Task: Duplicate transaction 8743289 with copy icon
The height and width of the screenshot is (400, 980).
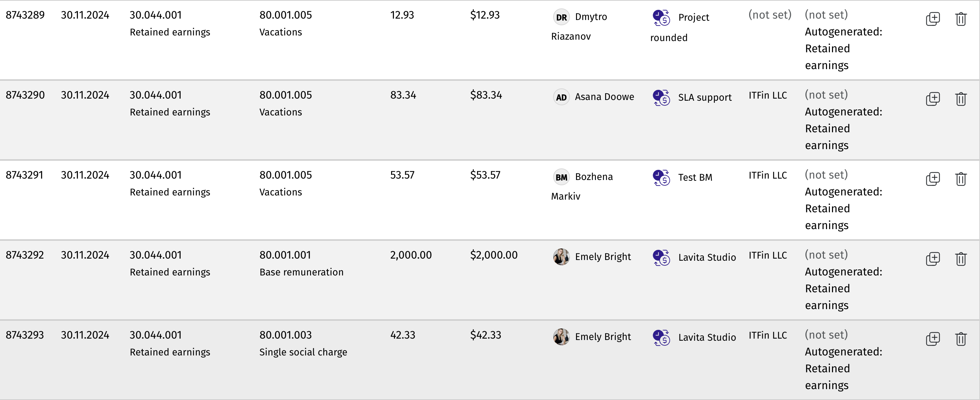Action: point(932,19)
